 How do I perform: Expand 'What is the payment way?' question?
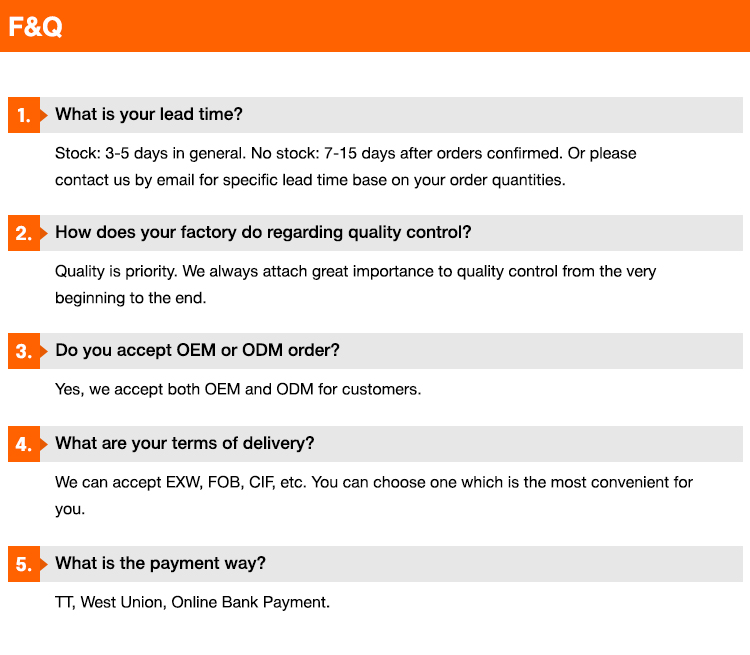pos(160,563)
